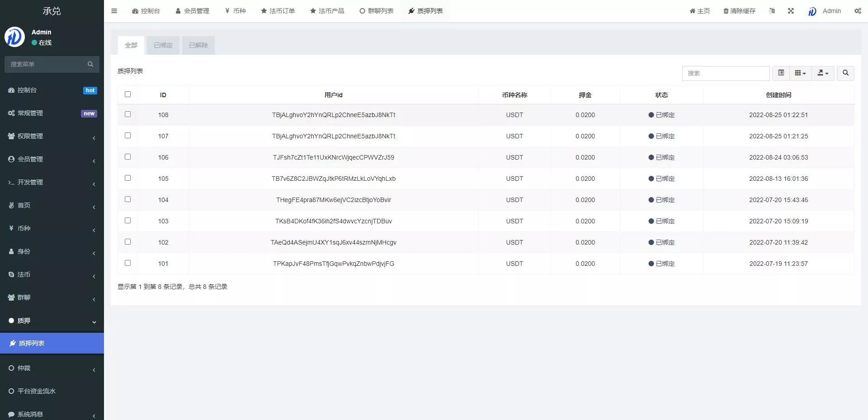Click into the 搜索 input field above the table
Viewport: 868px width, 420px height.
(726, 73)
